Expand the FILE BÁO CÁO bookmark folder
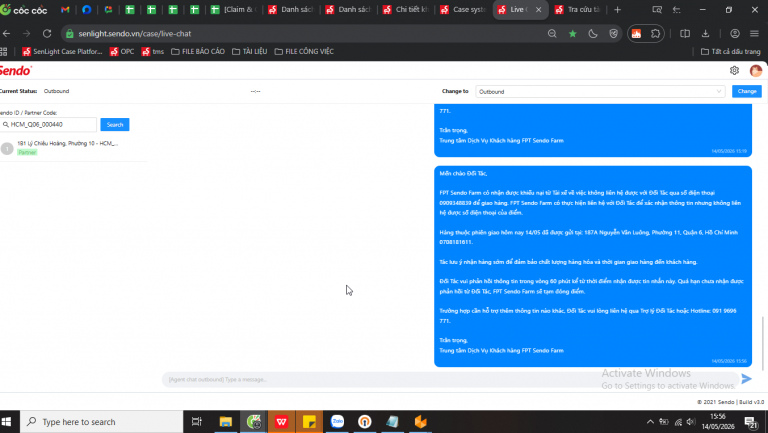768x433 pixels. 198,51
